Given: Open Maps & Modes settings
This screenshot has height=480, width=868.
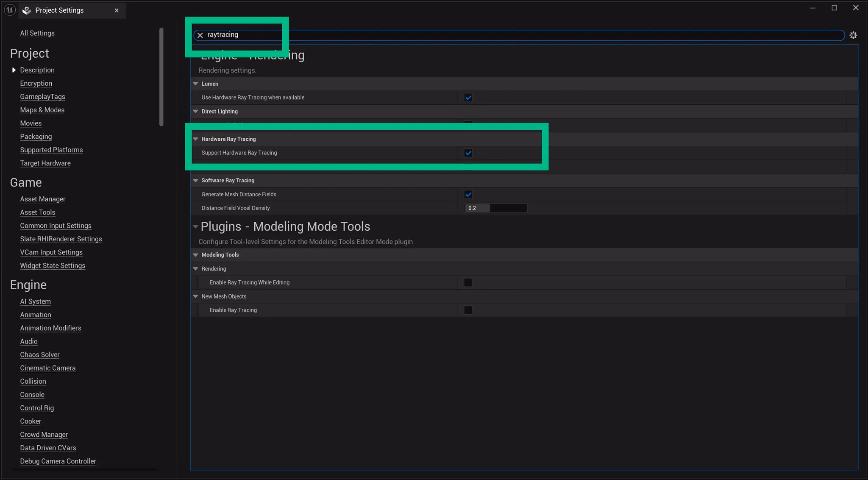Looking at the screenshot, I should pyautogui.click(x=42, y=110).
